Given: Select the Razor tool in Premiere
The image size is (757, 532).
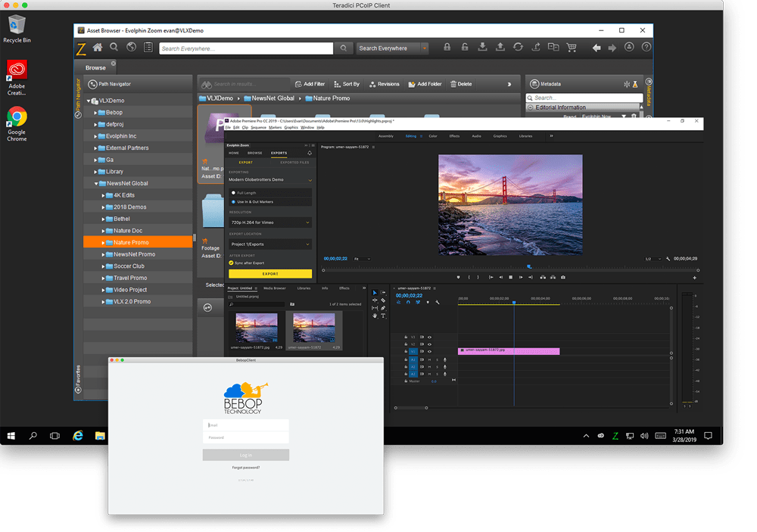Looking at the screenshot, I should coord(383,300).
